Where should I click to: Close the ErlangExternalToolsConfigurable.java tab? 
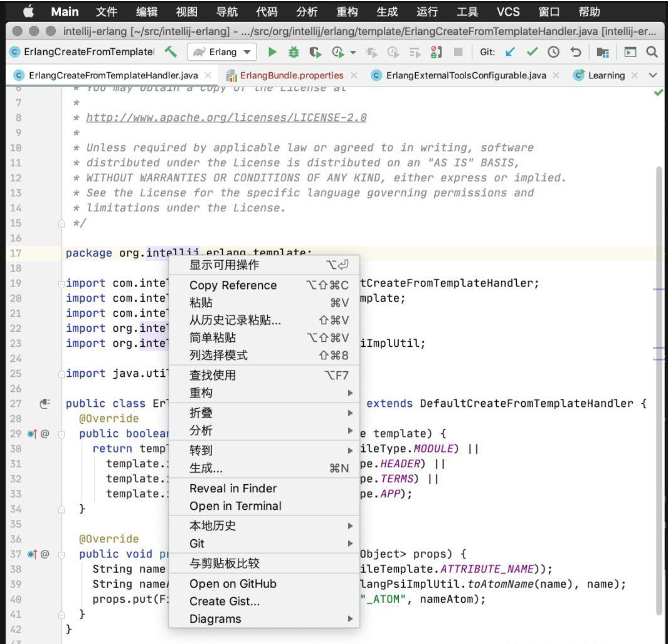[556, 75]
